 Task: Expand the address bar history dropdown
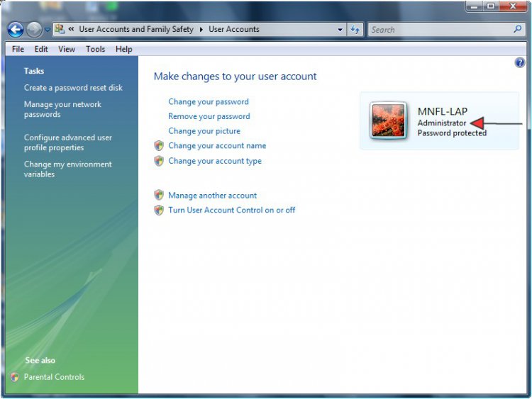pyautogui.click(x=340, y=30)
